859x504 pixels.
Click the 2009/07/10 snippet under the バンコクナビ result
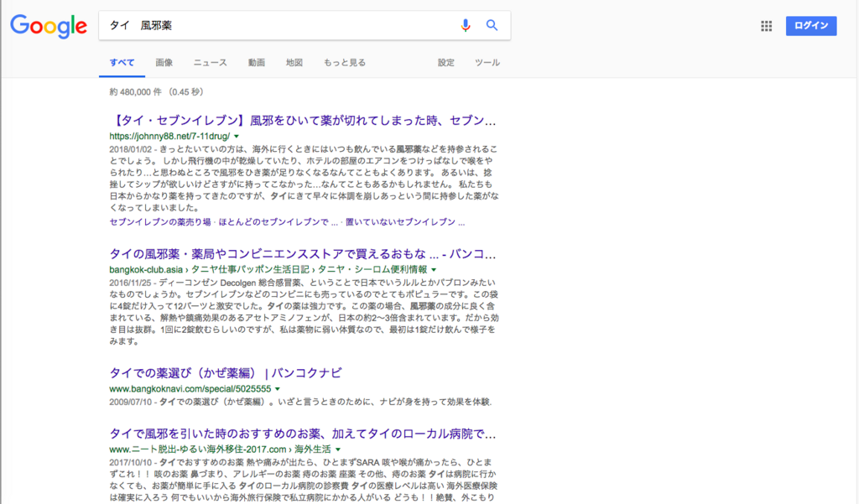(300, 402)
